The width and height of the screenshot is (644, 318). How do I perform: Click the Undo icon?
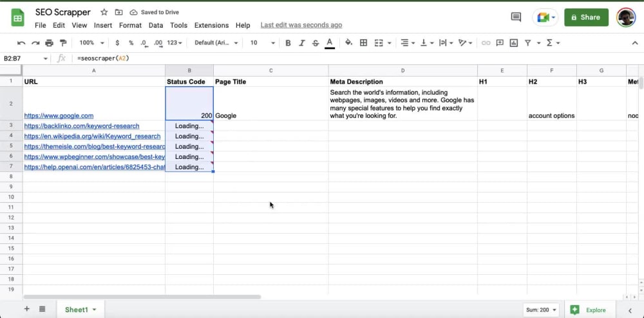(21, 42)
